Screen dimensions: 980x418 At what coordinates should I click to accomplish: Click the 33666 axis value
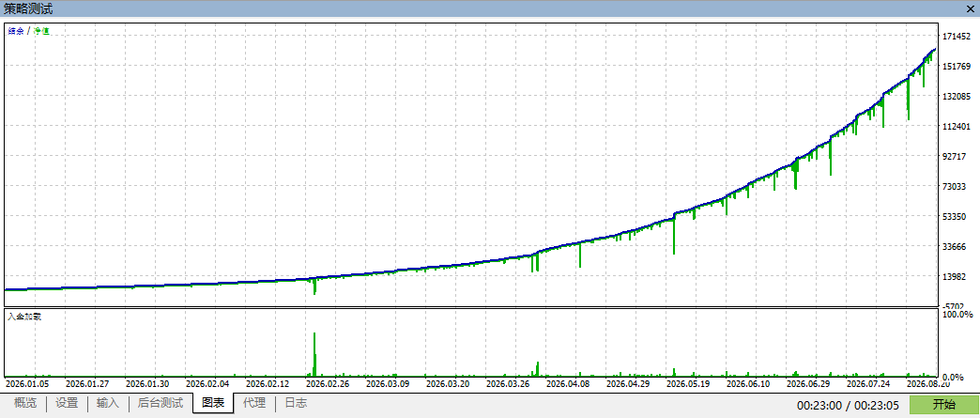pyautogui.click(x=955, y=246)
